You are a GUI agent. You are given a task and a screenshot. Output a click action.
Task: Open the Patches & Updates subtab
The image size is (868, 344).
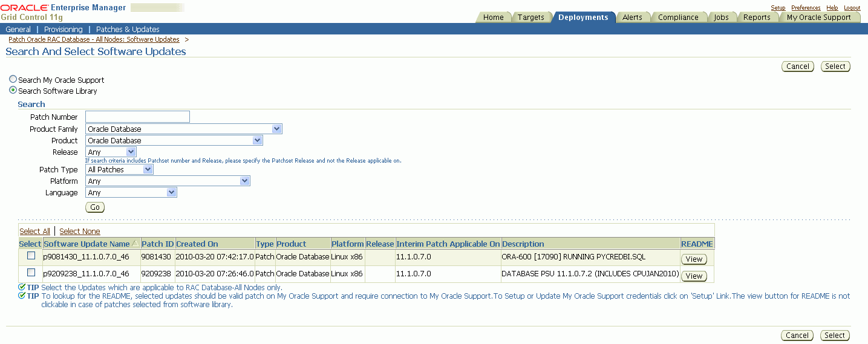click(x=128, y=29)
